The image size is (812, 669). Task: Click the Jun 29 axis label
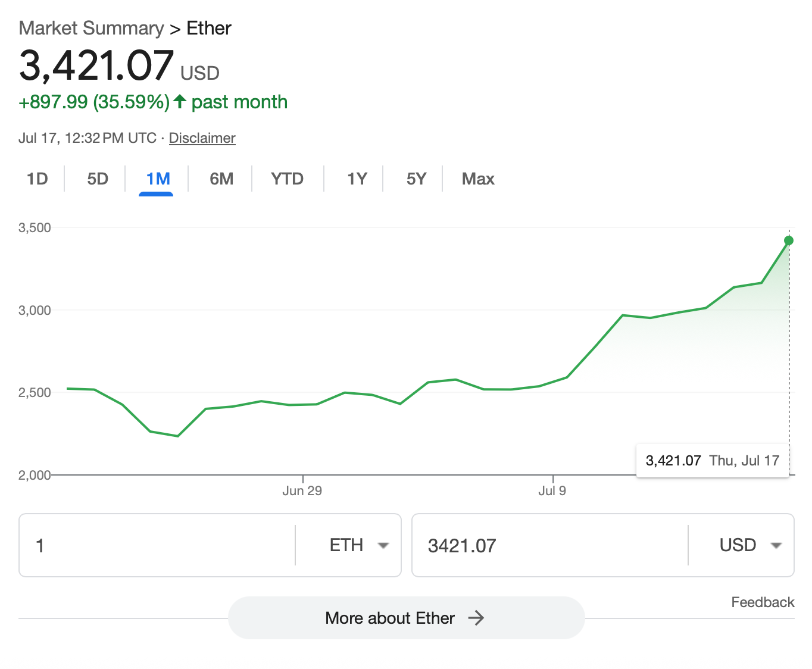pyautogui.click(x=302, y=491)
